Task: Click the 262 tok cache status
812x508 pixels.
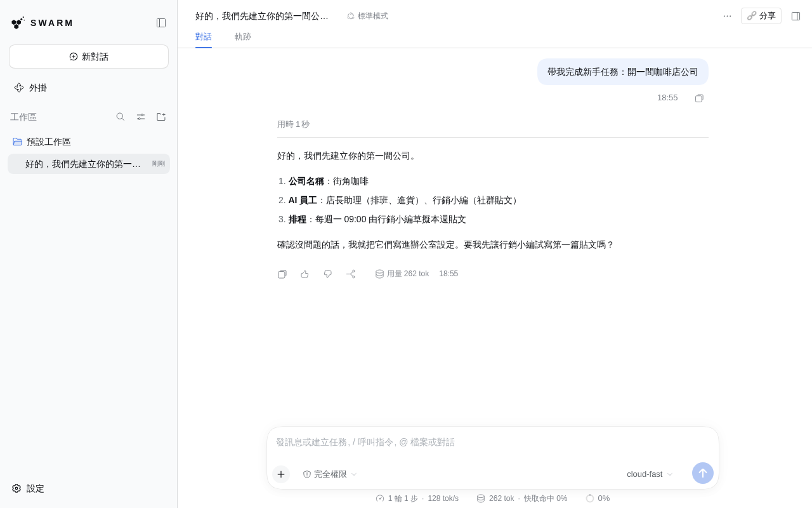Action: (522, 498)
